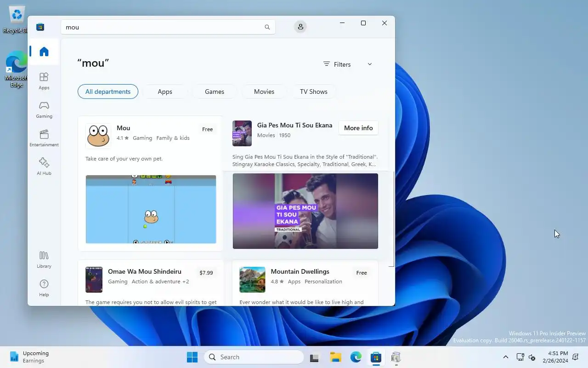This screenshot has height=368, width=588.
Task: Click the muted volume icon in tray
Action: (532, 357)
